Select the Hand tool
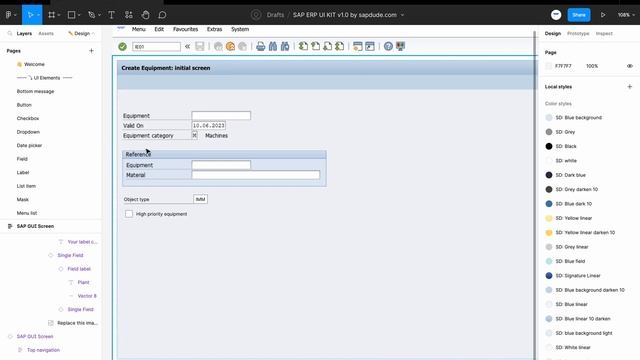Viewport: 640px width, 360px height. point(146,15)
